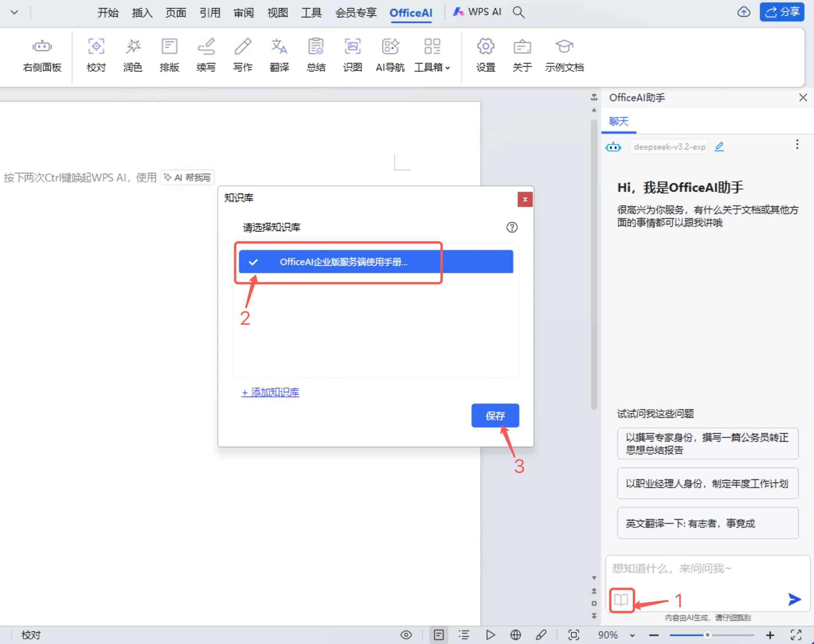Click the 保存 save button
This screenshot has height=644, width=814.
click(495, 415)
